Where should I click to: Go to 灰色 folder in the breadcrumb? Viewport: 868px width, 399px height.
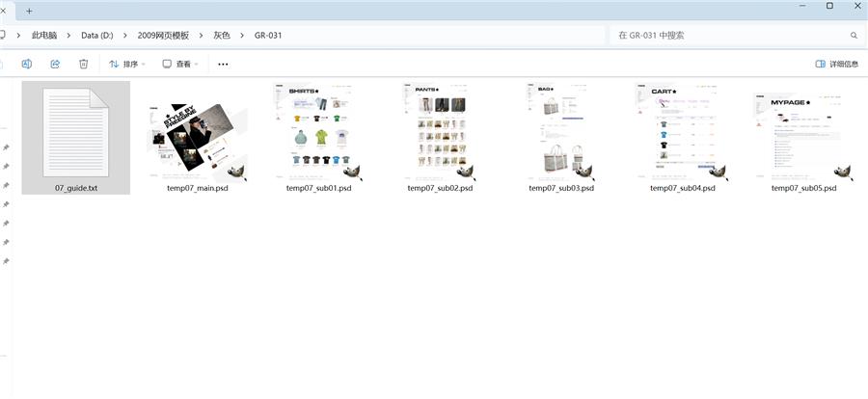click(x=222, y=36)
